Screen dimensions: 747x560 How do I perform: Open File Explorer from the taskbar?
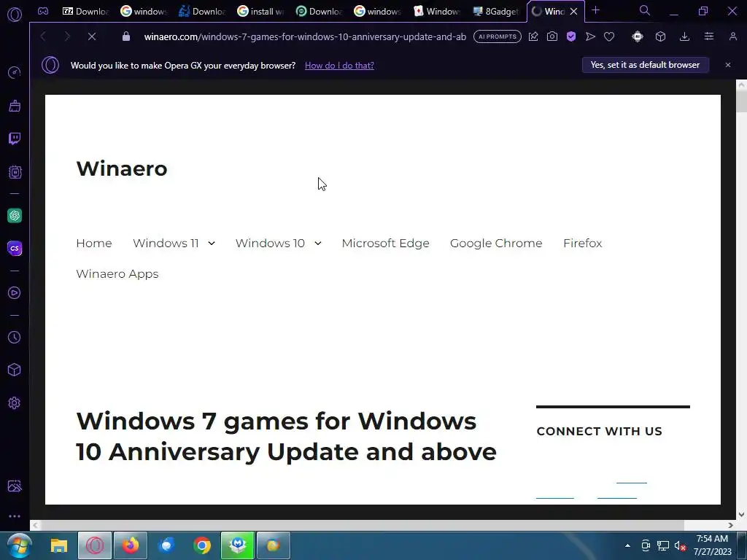(59, 545)
